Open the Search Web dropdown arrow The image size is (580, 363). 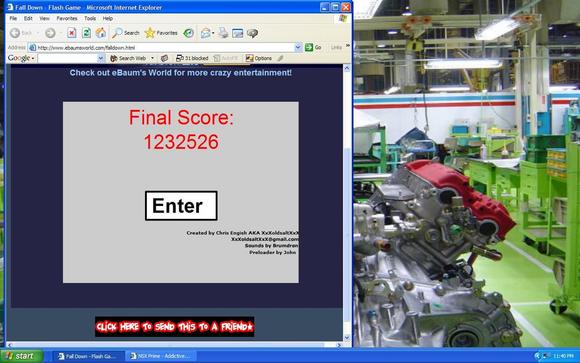[x=152, y=58]
